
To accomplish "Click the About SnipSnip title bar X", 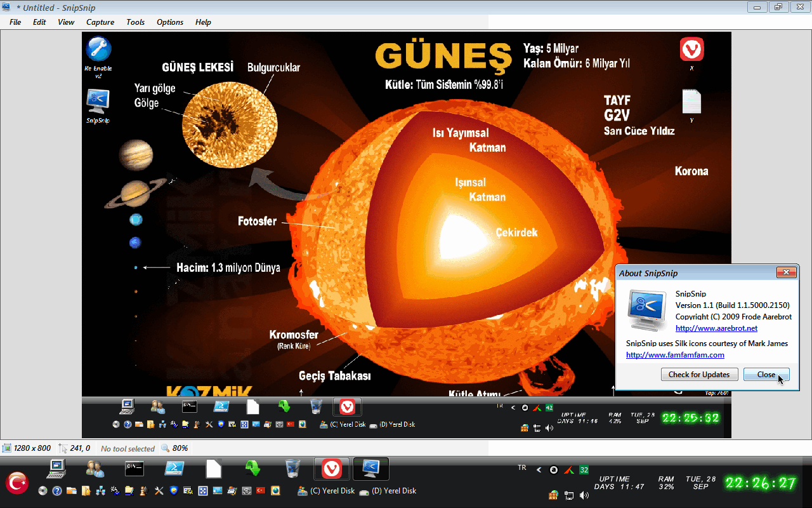I will 786,272.
